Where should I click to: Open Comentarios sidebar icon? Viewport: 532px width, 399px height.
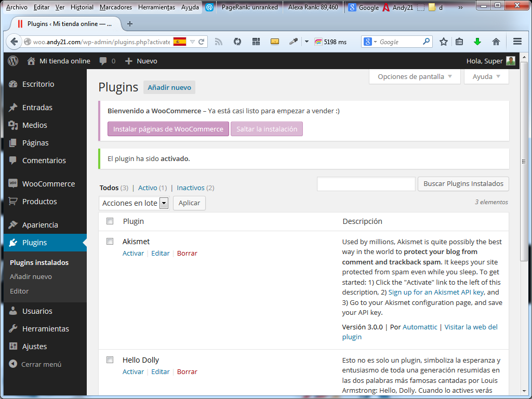point(13,161)
